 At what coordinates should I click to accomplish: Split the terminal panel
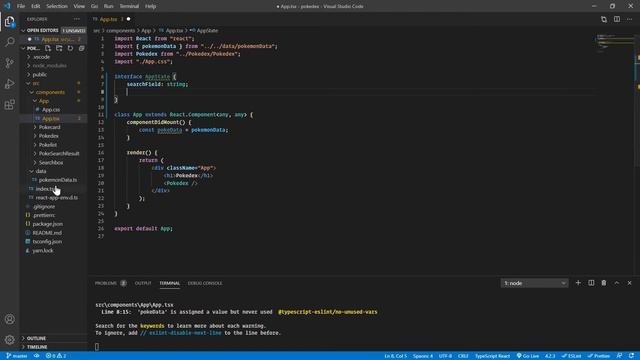click(x=591, y=283)
